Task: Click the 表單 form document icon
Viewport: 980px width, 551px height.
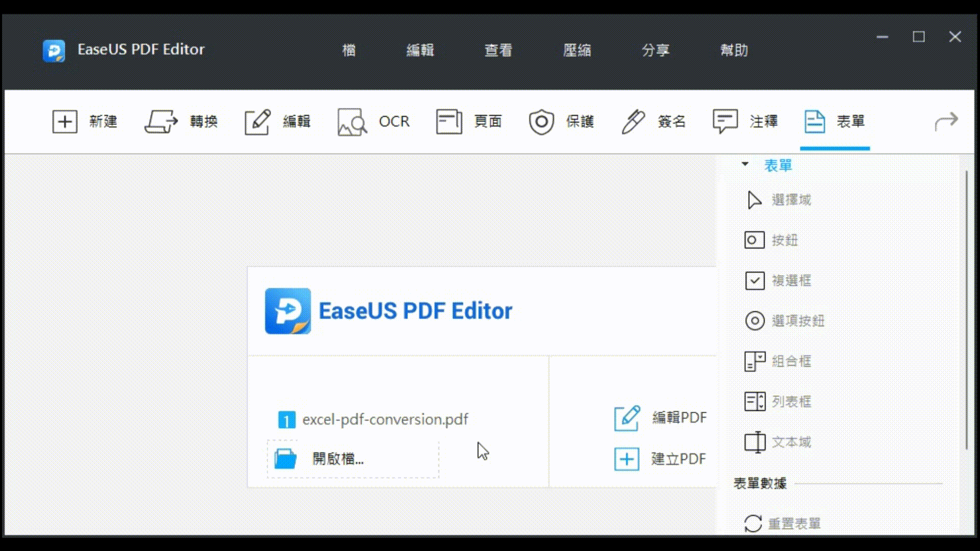Action: coord(815,122)
